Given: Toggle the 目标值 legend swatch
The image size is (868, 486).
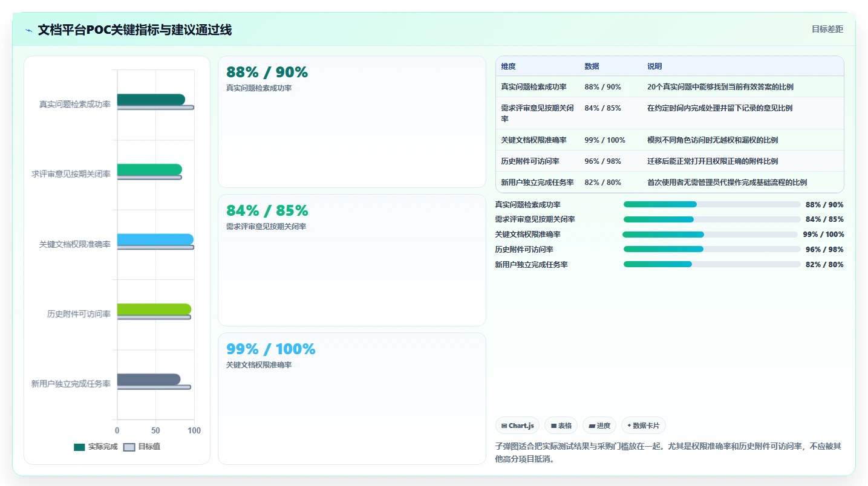Looking at the screenshot, I should click(129, 447).
